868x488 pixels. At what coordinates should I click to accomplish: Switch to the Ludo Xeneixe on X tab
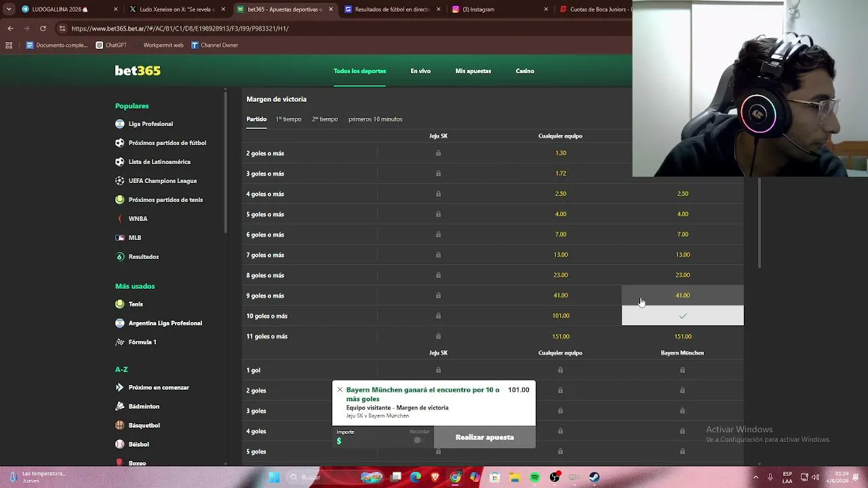pos(176,9)
